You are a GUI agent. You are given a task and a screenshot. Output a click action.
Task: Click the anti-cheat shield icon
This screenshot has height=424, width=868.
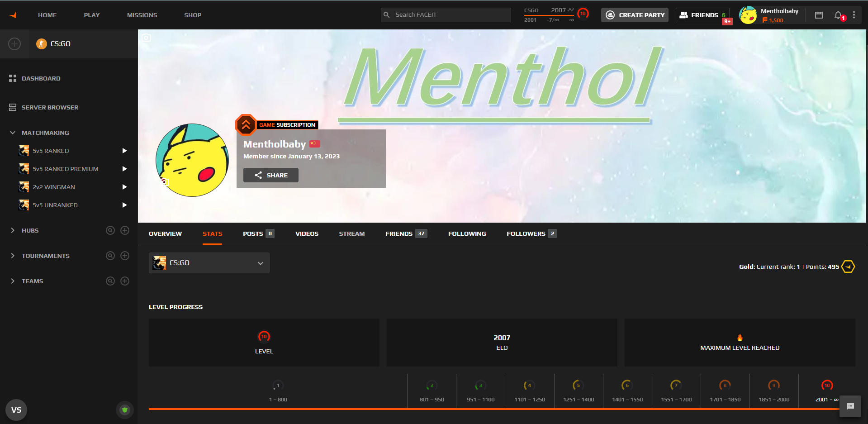125,410
